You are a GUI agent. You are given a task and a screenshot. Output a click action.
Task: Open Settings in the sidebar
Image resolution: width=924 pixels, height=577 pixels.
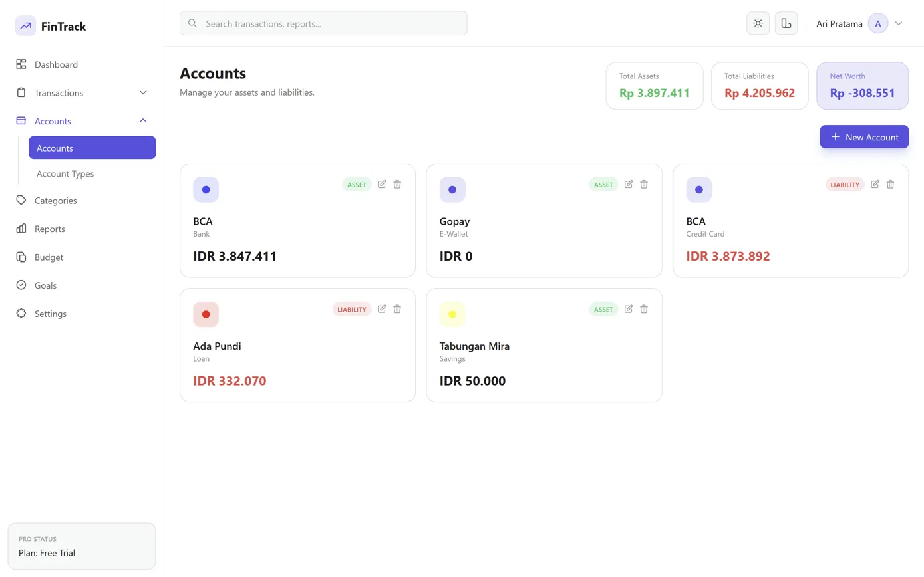[82, 314]
